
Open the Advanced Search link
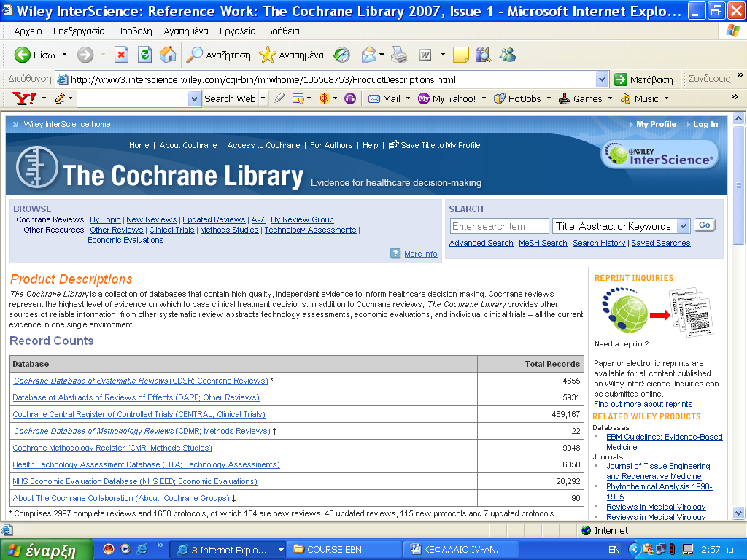(x=481, y=243)
